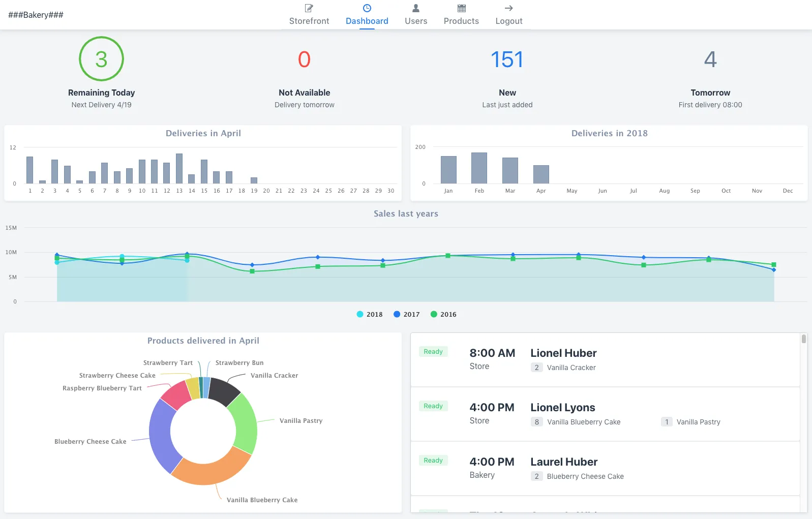Click the Dashboard clock icon

pyautogui.click(x=367, y=8)
